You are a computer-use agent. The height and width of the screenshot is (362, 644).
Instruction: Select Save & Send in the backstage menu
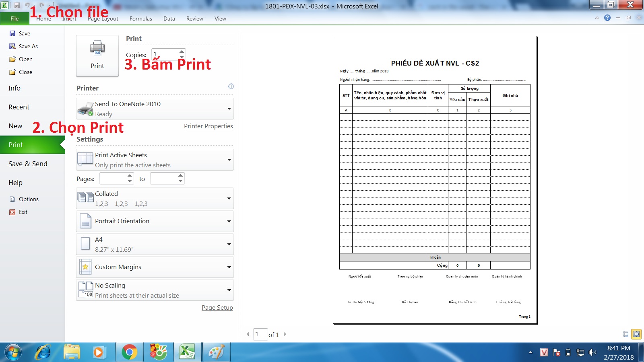click(28, 164)
